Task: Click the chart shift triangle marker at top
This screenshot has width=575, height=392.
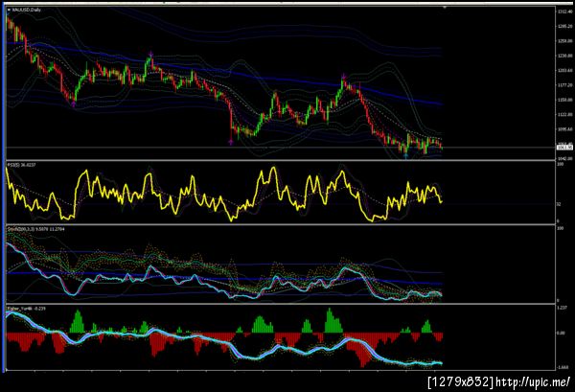Action: (444, 7)
